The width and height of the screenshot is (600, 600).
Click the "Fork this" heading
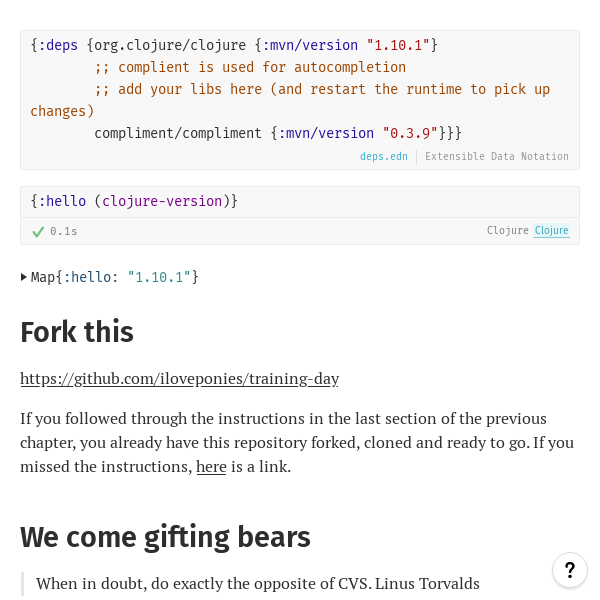[77, 332]
